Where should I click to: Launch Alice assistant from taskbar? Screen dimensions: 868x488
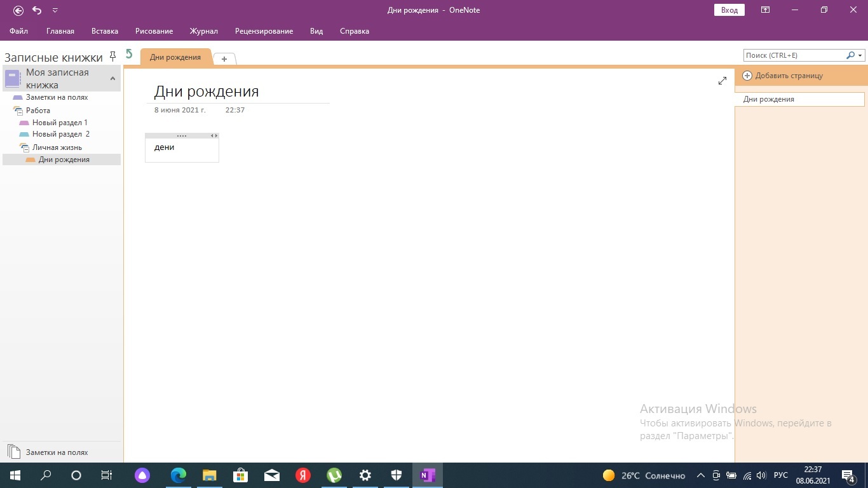pyautogui.click(x=142, y=475)
